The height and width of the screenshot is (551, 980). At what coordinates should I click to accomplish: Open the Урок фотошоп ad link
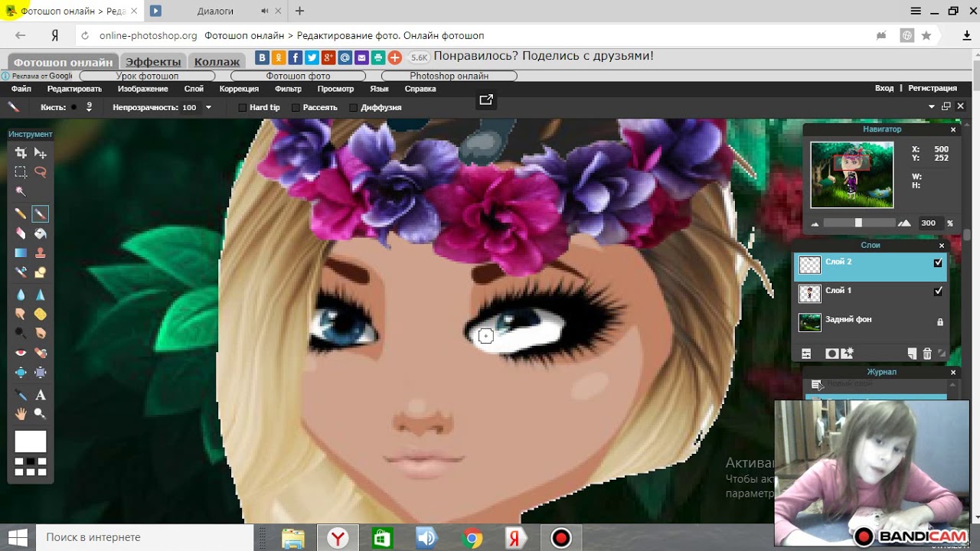tap(147, 76)
